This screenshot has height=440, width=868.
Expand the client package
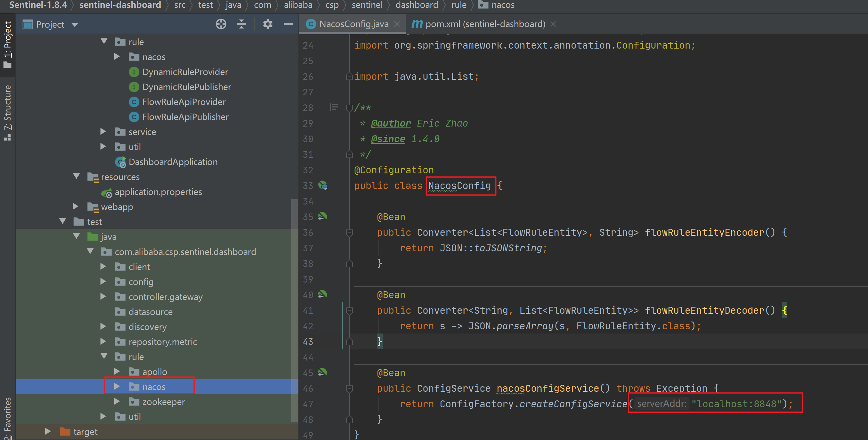(103, 267)
